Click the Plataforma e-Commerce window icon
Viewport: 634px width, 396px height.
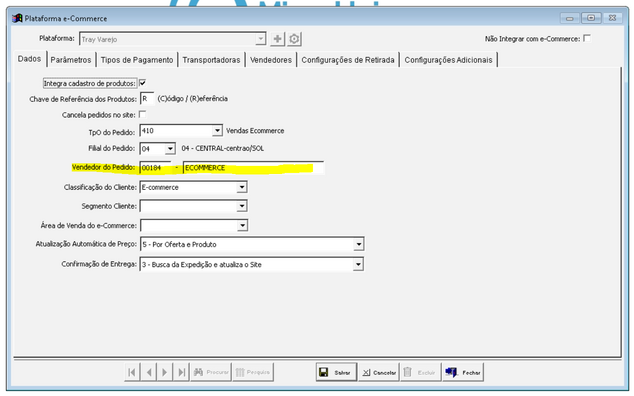[x=17, y=18]
